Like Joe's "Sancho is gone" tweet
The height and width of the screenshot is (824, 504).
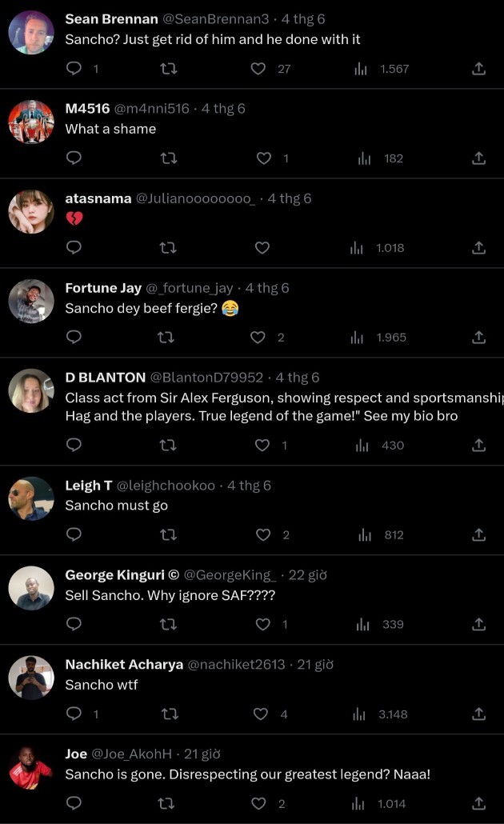click(258, 803)
